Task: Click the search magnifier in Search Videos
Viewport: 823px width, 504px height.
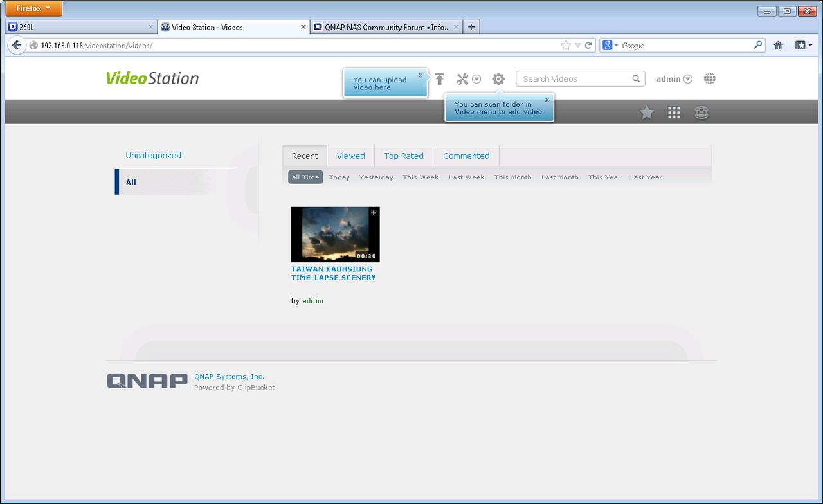Action: coord(636,79)
